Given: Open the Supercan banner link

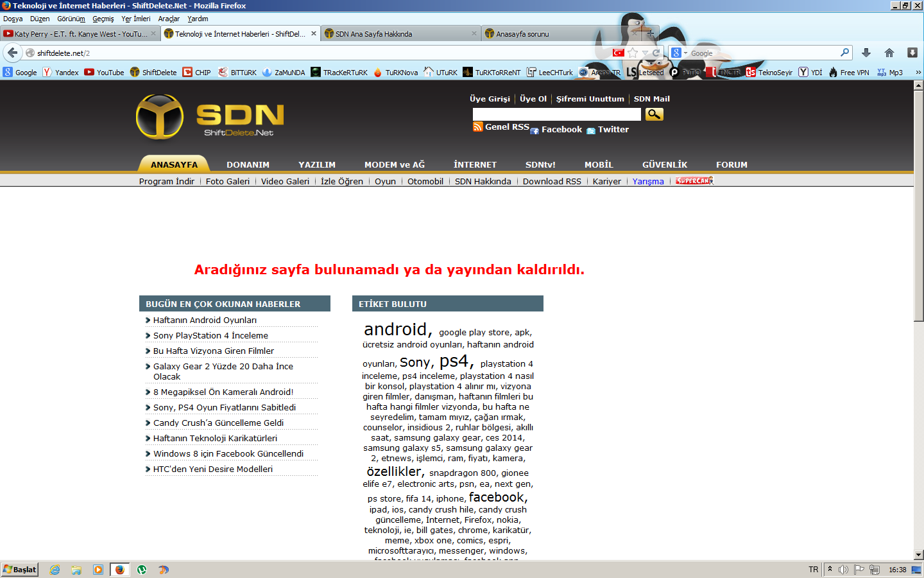Looking at the screenshot, I should [694, 181].
